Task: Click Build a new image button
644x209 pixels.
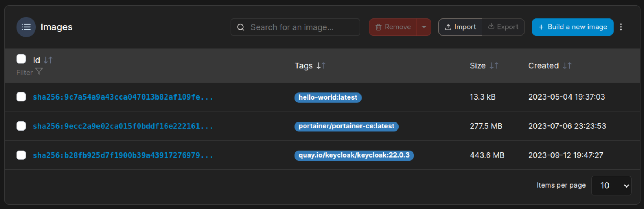Action: 572,27
